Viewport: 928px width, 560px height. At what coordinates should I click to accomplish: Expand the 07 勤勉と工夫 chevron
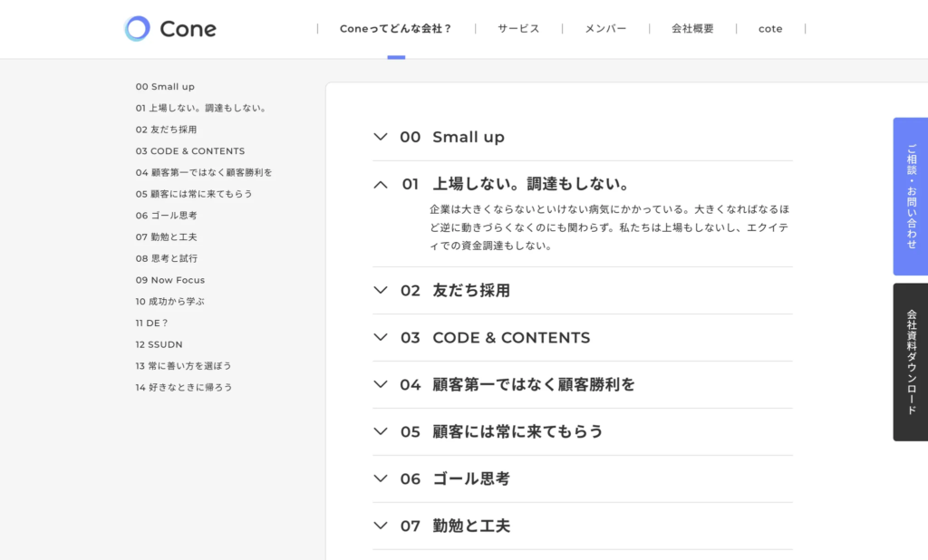tap(381, 526)
